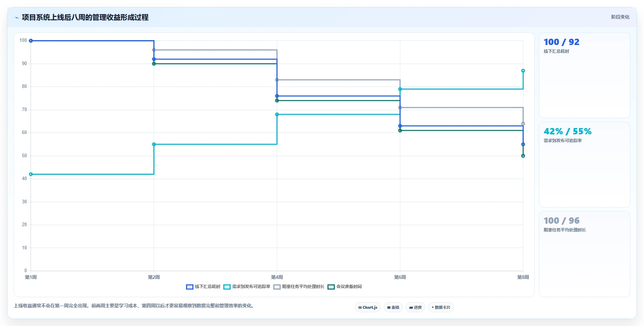644x326 pixels.
Task: Click the 数据卡片 chip
Action: [x=441, y=307]
